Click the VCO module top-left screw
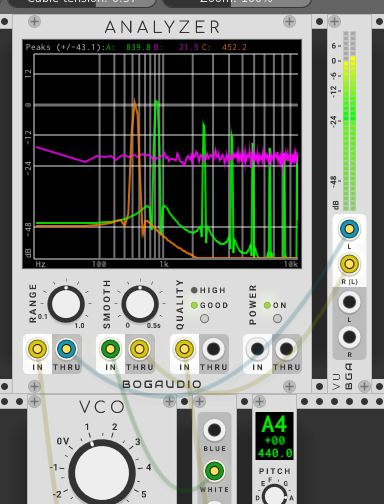Screen dimensions: 384x504 [34, 401]
